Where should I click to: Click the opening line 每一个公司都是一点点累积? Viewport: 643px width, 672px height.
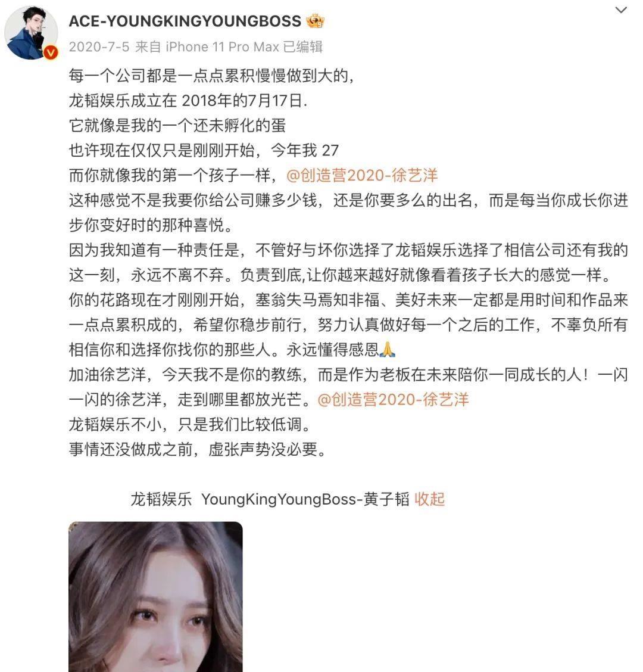click(211, 76)
